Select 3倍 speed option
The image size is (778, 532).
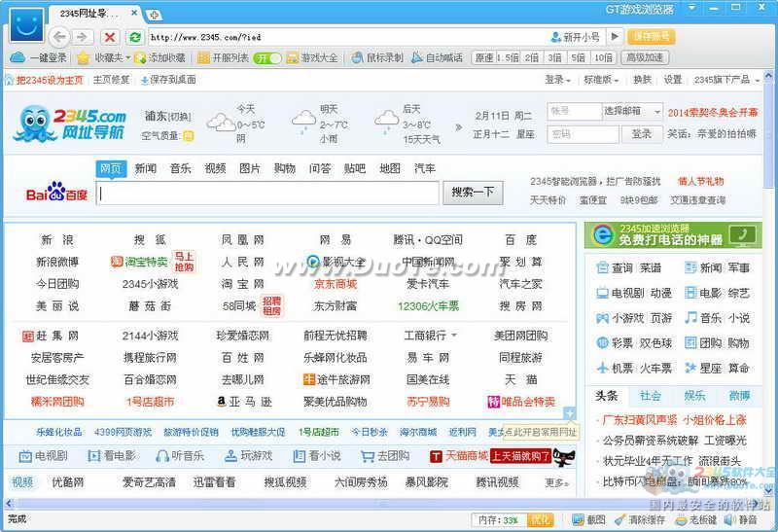click(554, 57)
